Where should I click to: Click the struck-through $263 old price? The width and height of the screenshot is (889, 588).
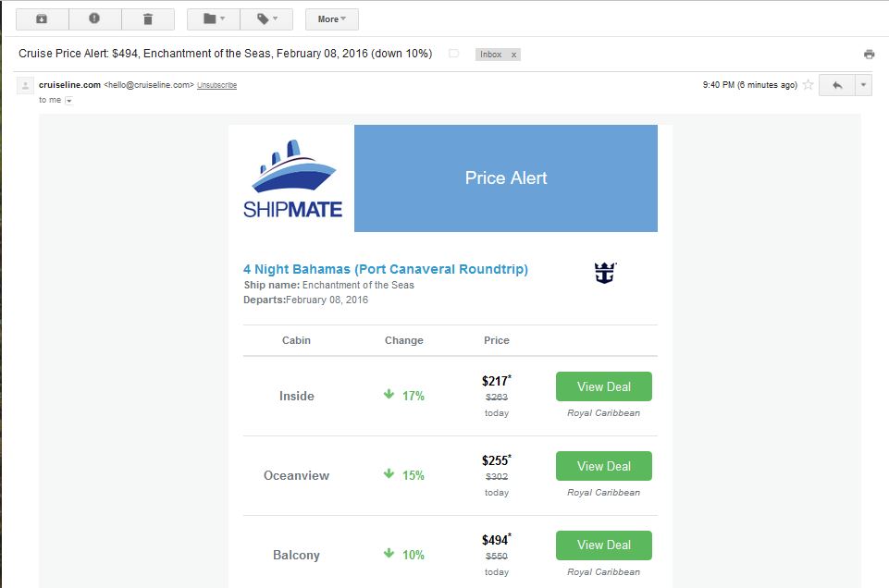click(497, 398)
